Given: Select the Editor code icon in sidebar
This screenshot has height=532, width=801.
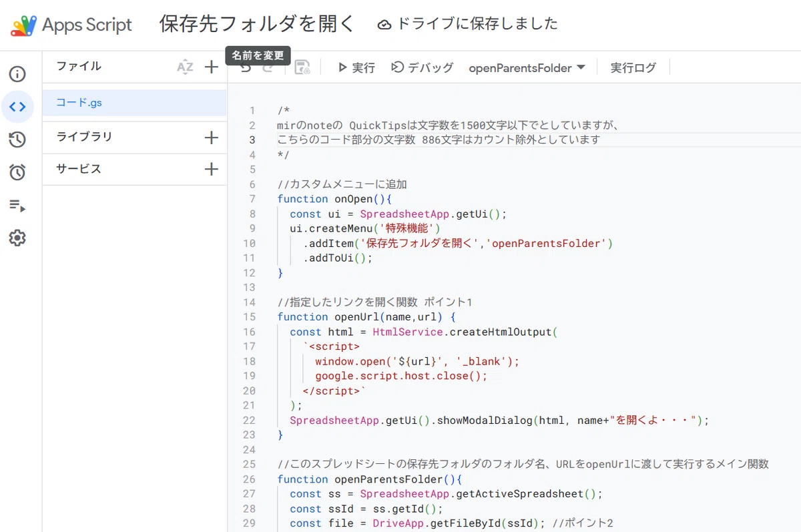Looking at the screenshot, I should [x=17, y=107].
